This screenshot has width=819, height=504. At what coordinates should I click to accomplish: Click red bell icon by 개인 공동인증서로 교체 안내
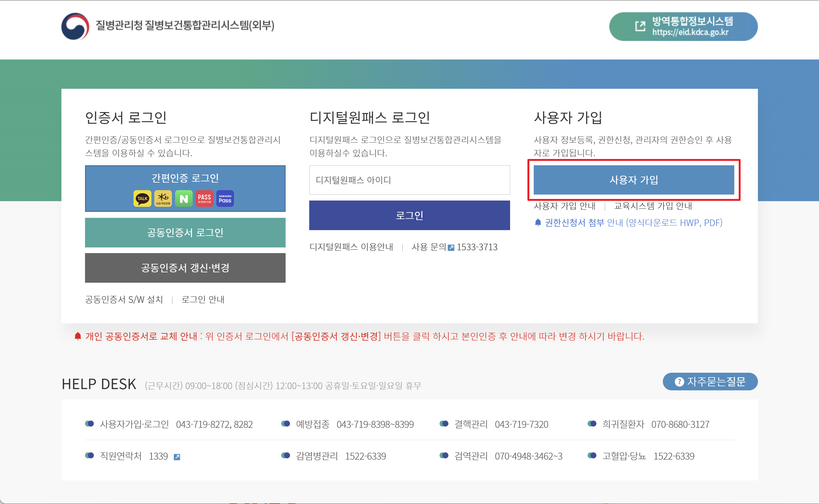(x=78, y=336)
